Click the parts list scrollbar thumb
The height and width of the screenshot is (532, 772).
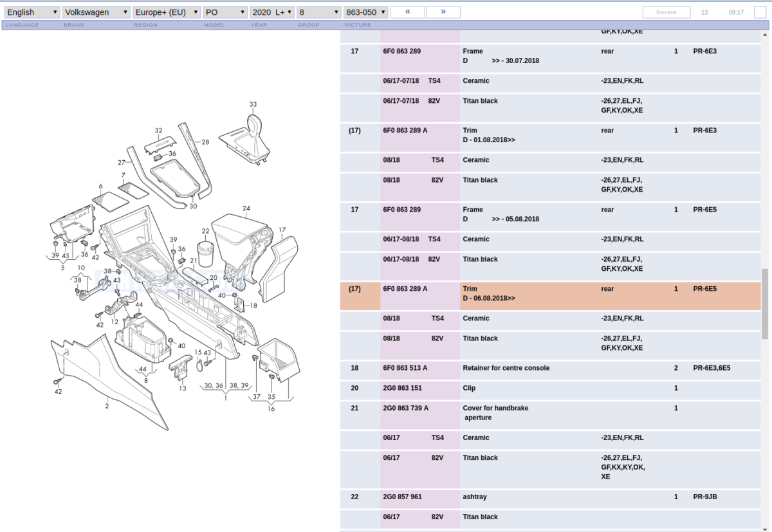765,304
